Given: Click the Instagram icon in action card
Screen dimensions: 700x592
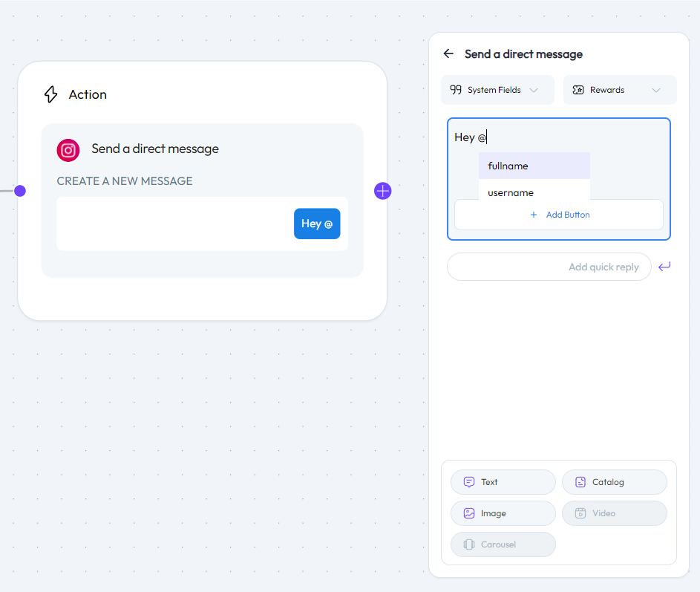Looking at the screenshot, I should pyautogui.click(x=68, y=150).
